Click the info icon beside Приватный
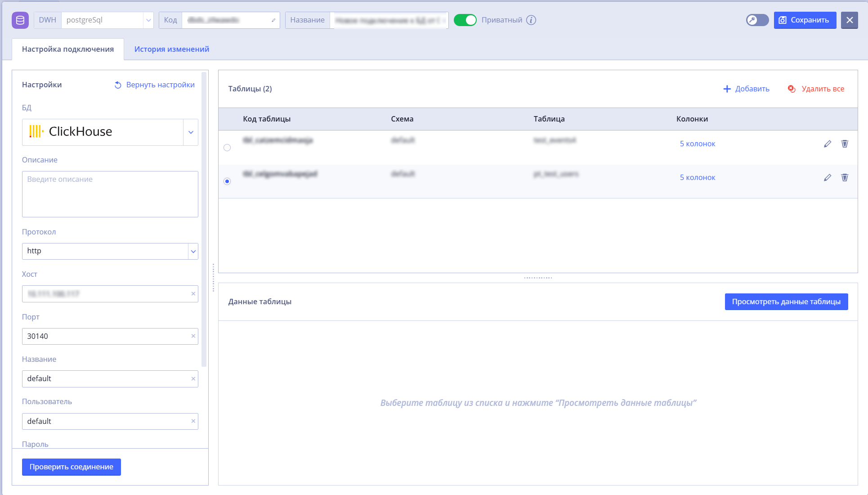Screen dimensions: 868x495 531,20
